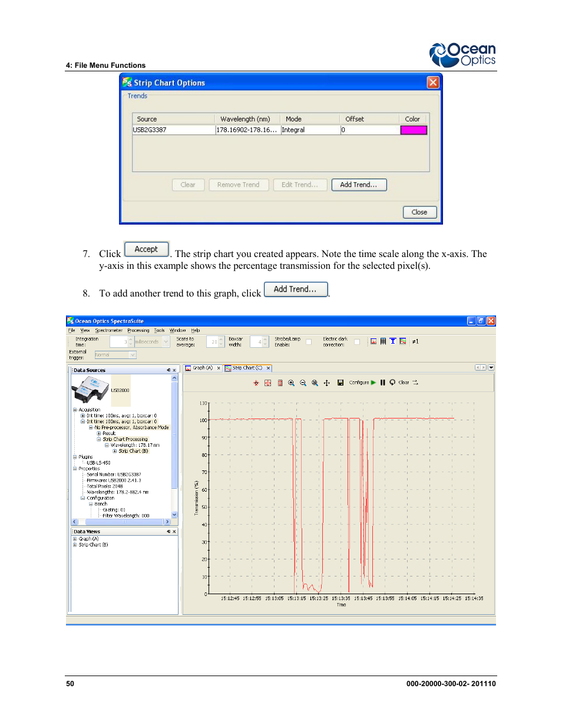Open the milliseconds units dropdown
The height and width of the screenshot is (728, 562).
[x=166, y=342]
